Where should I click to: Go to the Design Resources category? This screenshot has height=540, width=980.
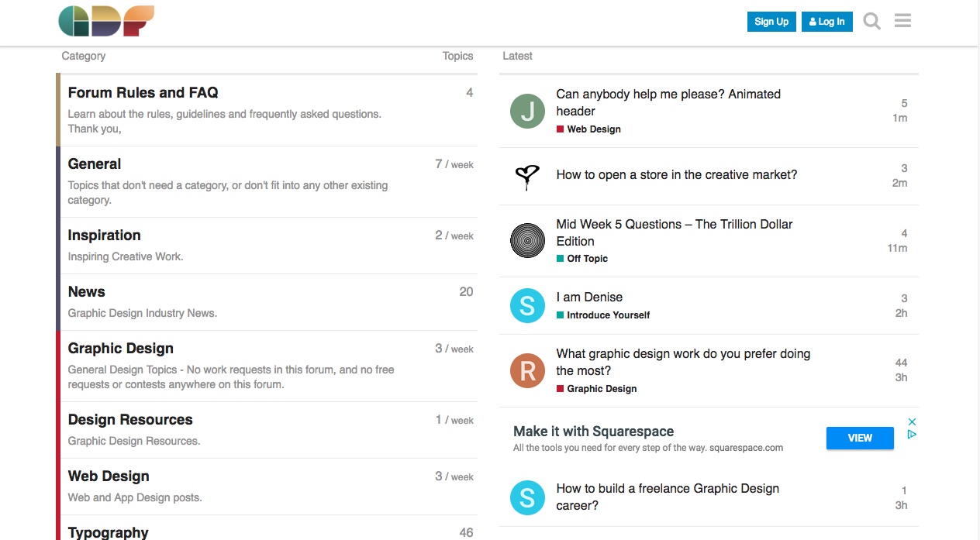point(130,420)
